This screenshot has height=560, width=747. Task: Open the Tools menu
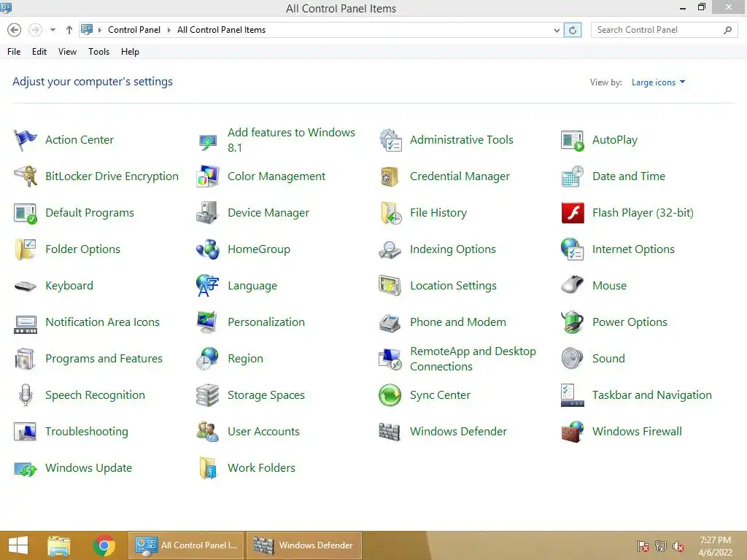[x=98, y=52]
